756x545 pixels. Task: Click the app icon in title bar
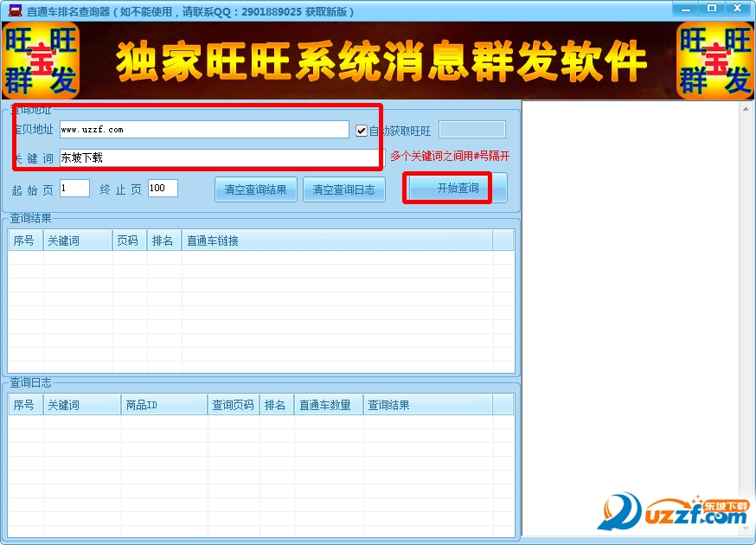coord(16,10)
